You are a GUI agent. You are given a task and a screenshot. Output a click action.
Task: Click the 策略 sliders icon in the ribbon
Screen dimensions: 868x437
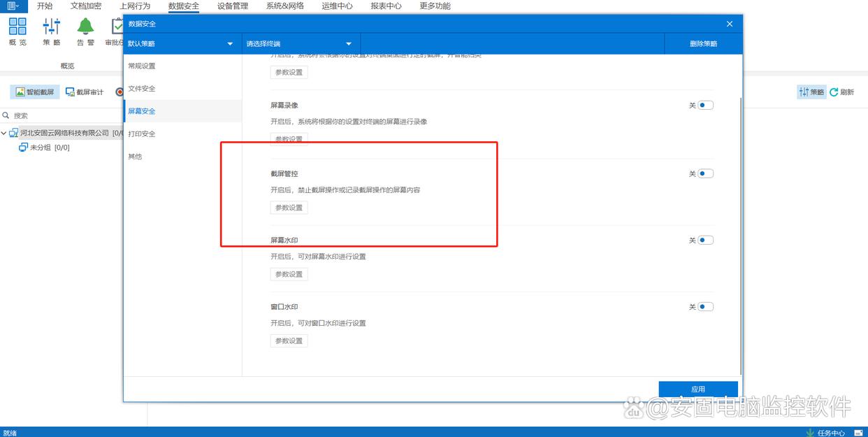click(52, 27)
